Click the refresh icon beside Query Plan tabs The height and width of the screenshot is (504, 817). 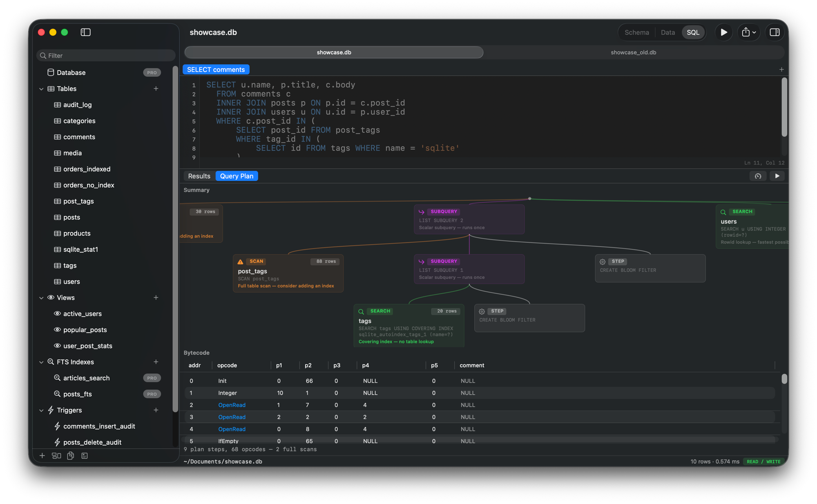pos(758,176)
